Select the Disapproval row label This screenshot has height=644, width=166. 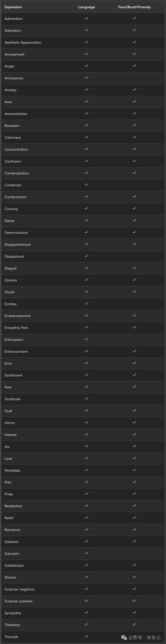click(x=14, y=256)
